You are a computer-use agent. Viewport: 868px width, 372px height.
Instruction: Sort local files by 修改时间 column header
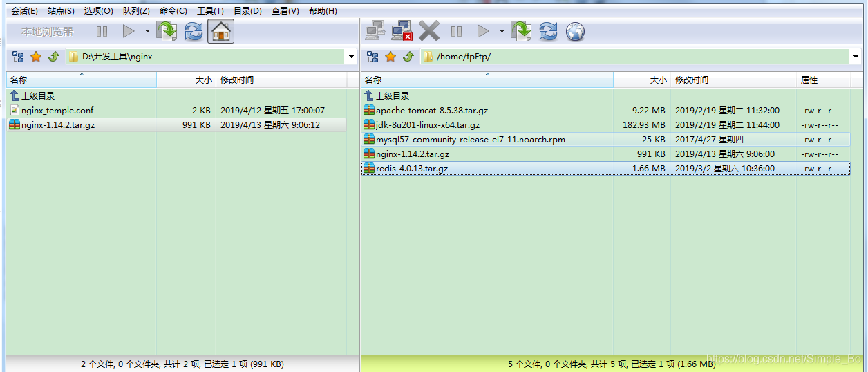[281, 80]
